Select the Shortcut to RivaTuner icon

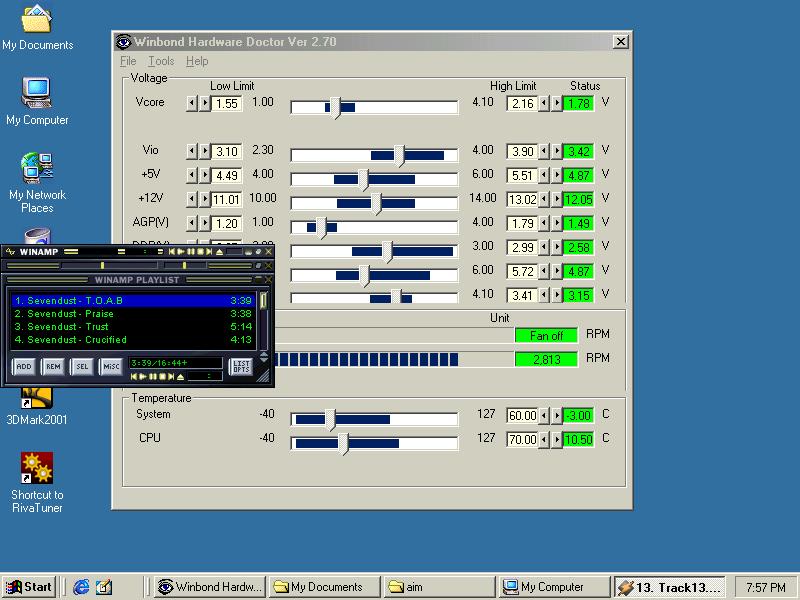37,483
